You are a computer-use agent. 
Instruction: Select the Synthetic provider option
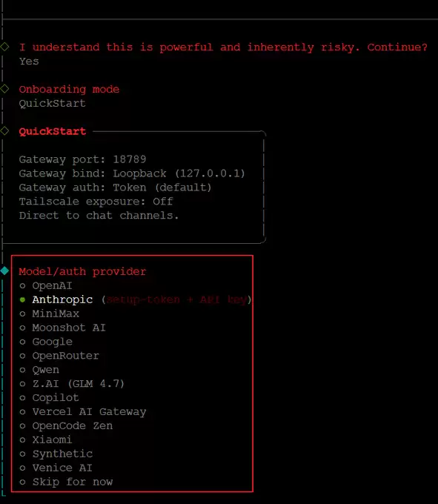(56, 454)
